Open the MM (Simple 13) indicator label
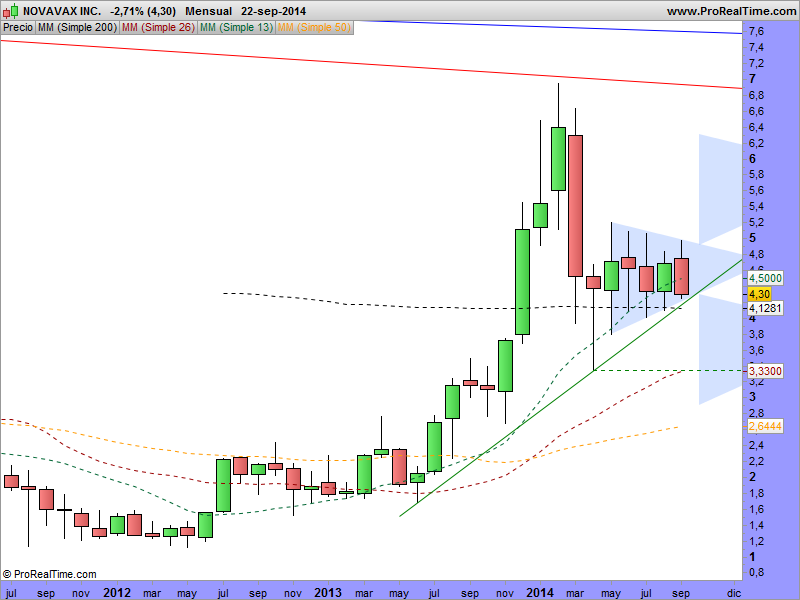The width and height of the screenshot is (800, 600). (x=236, y=28)
